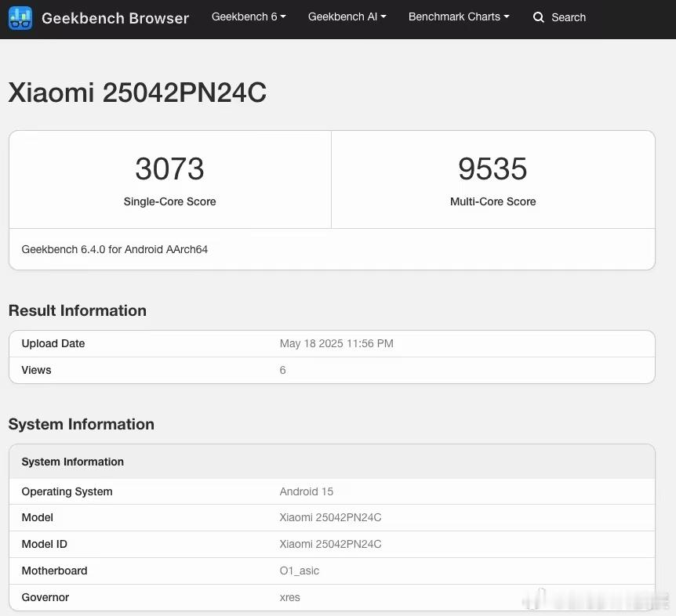Select the Model value Xiaomi 25042PN24C
Screen dimensions: 676x616
pyautogui.click(x=330, y=517)
